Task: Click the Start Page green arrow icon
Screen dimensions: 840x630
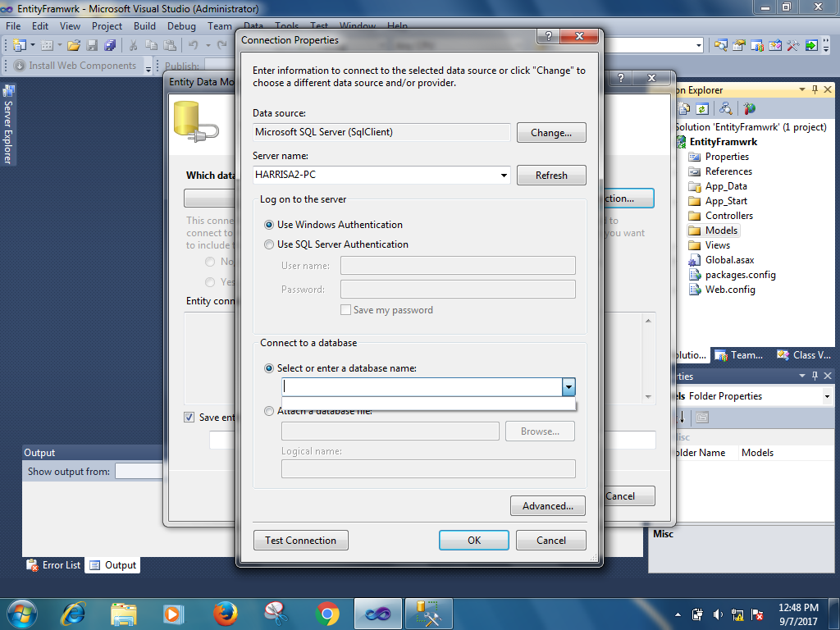Action: [811, 45]
